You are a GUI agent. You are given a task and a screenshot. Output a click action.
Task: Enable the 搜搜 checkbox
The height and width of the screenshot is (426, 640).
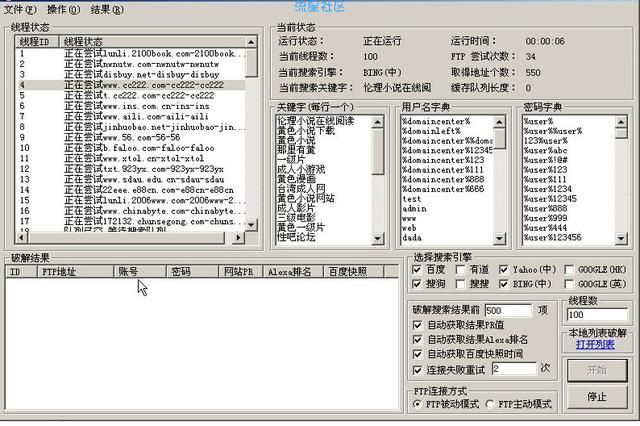click(460, 284)
